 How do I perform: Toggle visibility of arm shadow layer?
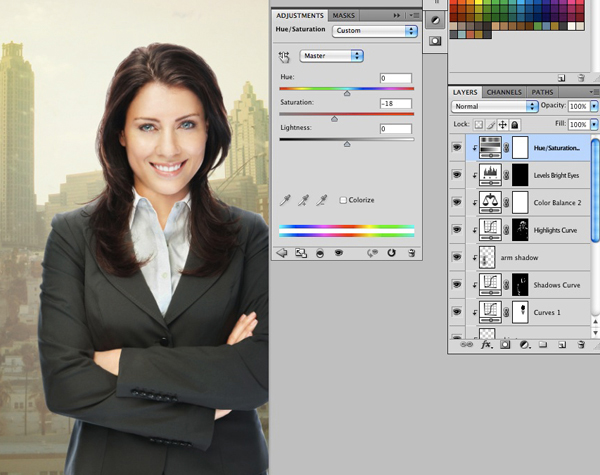[457, 257]
